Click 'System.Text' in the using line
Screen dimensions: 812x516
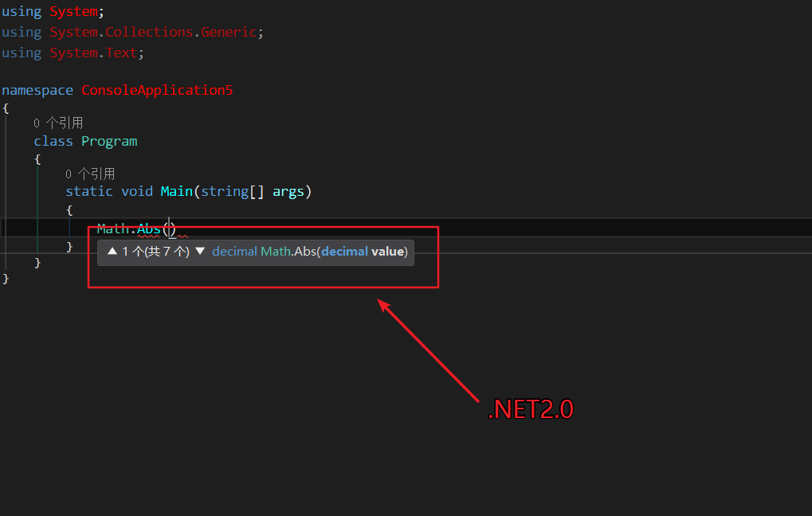(93, 53)
